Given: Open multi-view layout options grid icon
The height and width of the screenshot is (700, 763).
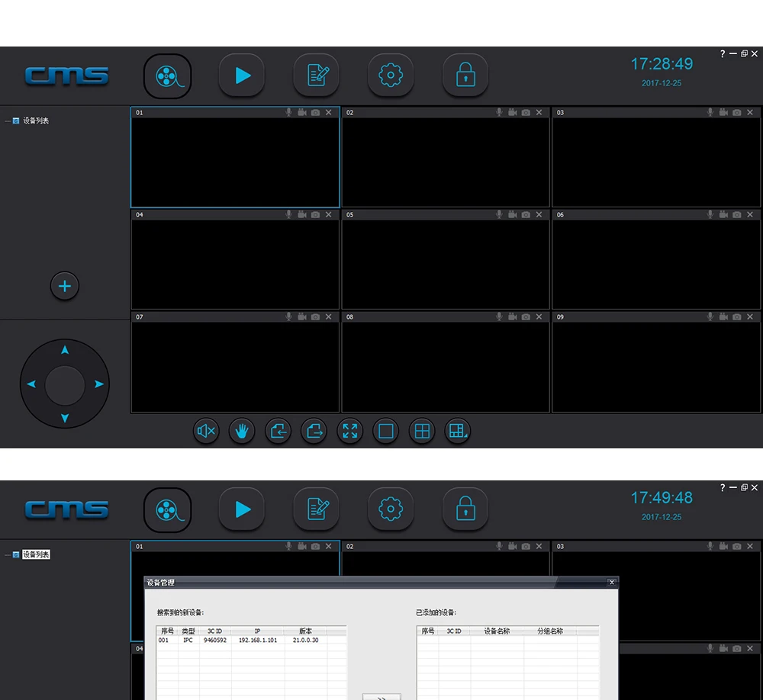Looking at the screenshot, I should pyautogui.click(x=458, y=431).
